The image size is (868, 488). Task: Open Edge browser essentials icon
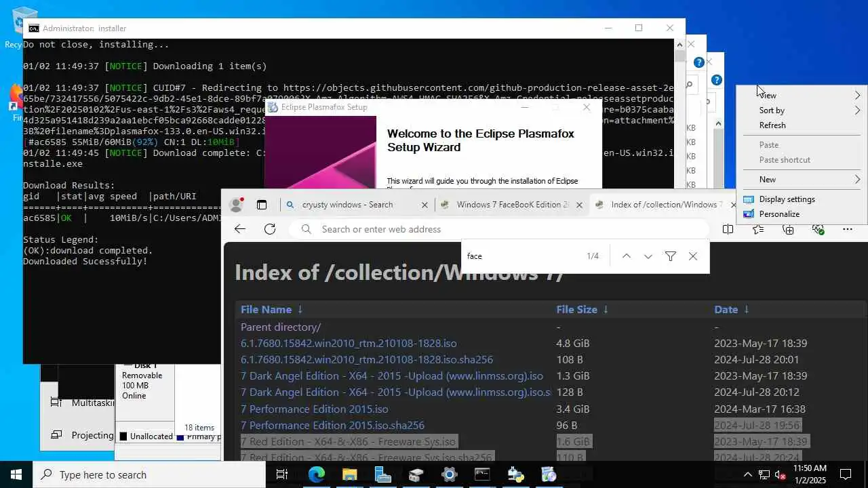[818, 229]
